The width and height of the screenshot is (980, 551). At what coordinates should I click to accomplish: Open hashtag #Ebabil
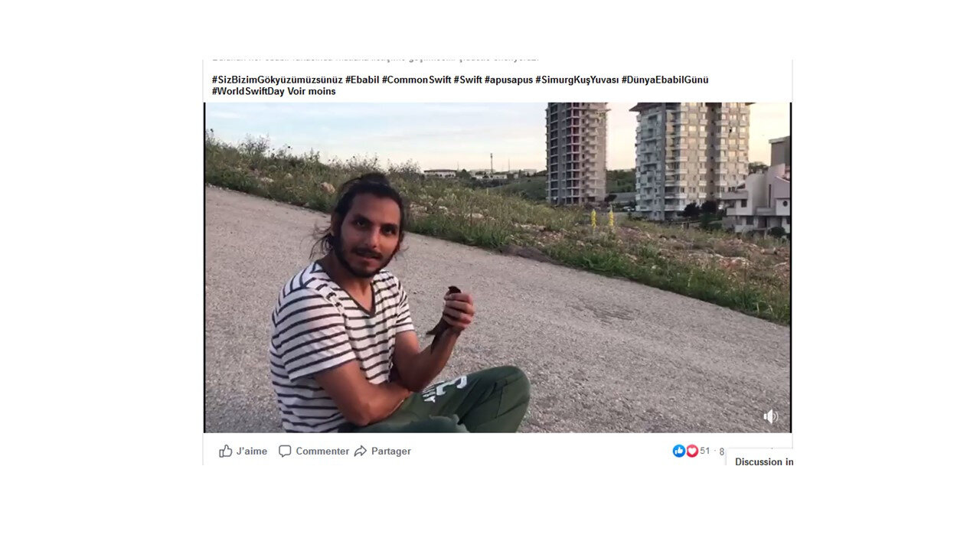tap(362, 80)
